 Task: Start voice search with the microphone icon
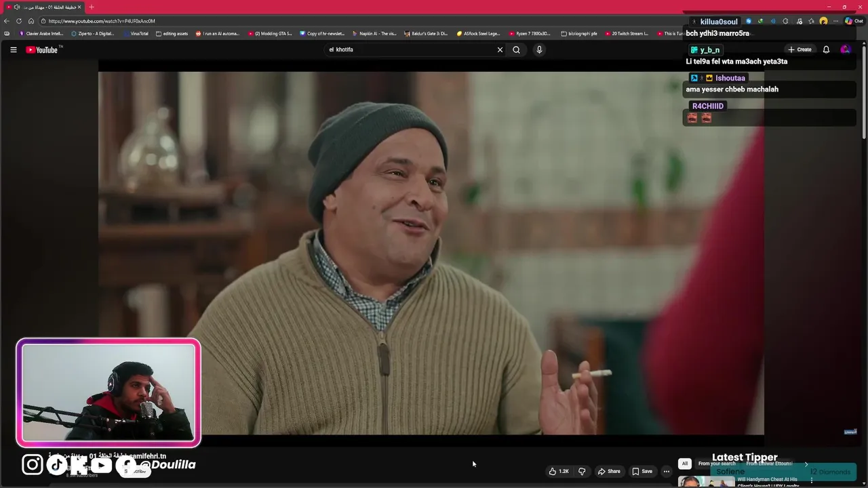click(x=539, y=49)
